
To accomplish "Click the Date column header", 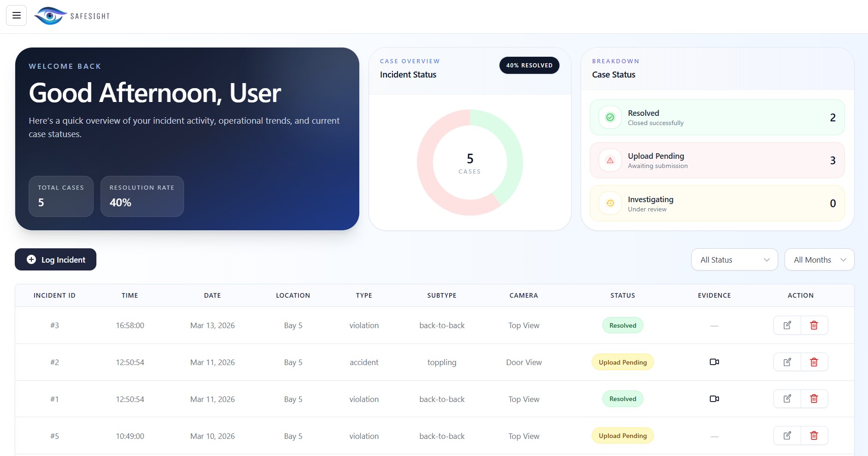I will [213, 295].
